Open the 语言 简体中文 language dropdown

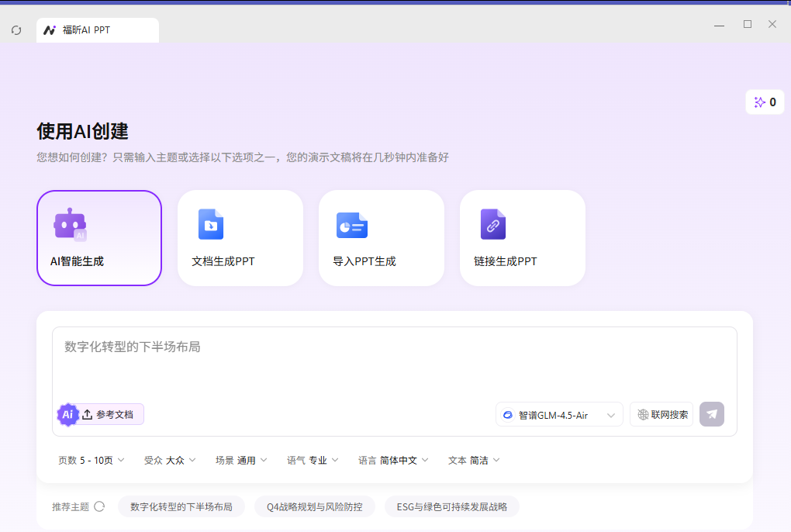point(393,461)
